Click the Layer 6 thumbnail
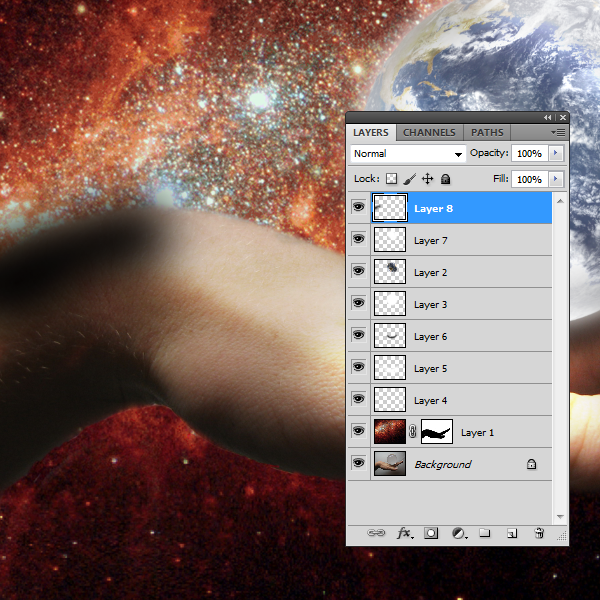The image size is (600, 600). (x=390, y=336)
